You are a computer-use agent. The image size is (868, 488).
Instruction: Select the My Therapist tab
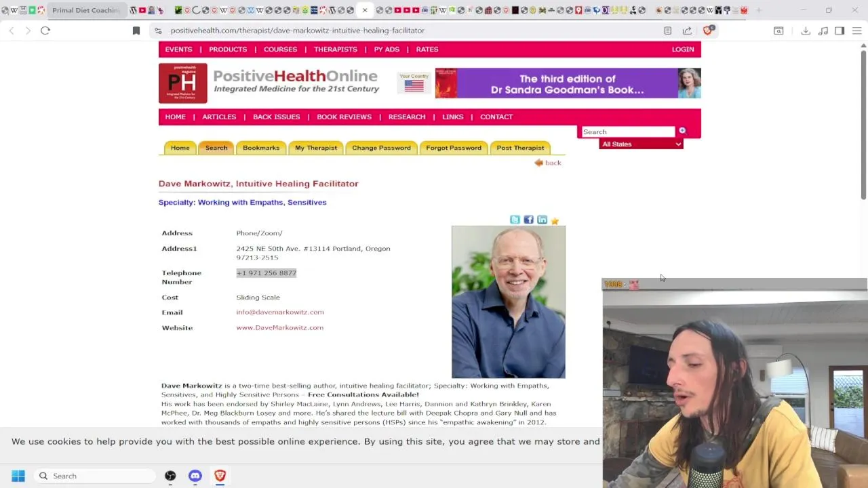tap(316, 148)
